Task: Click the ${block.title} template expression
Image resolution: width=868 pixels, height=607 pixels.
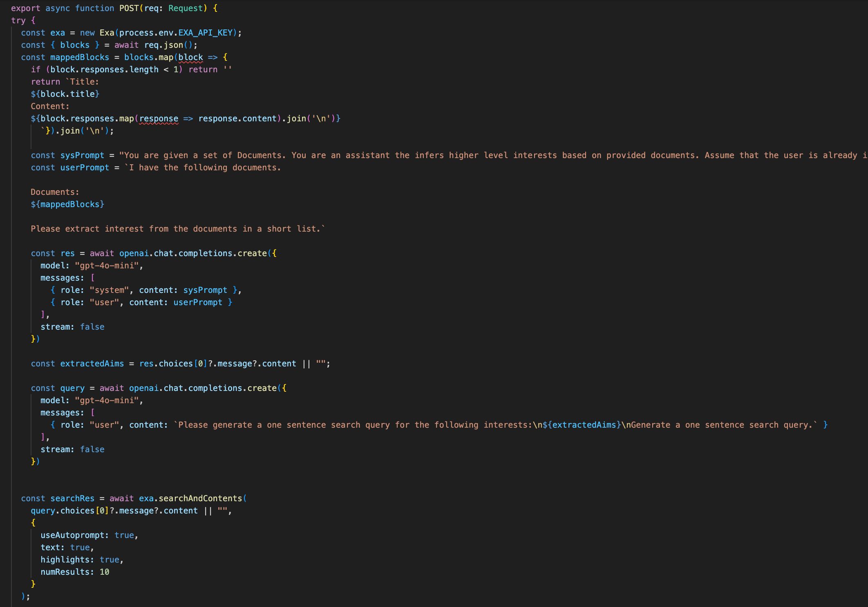Action: click(x=65, y=94)
